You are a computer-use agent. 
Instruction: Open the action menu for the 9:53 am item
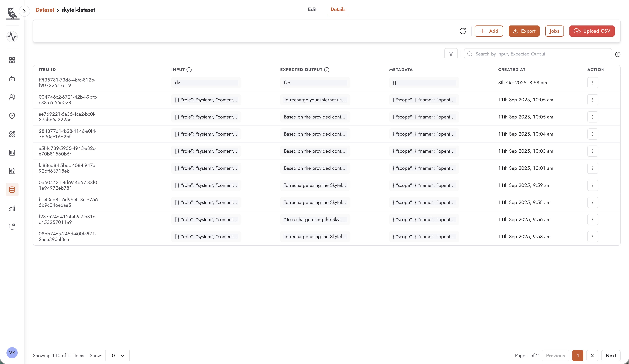tap(593, 237)
